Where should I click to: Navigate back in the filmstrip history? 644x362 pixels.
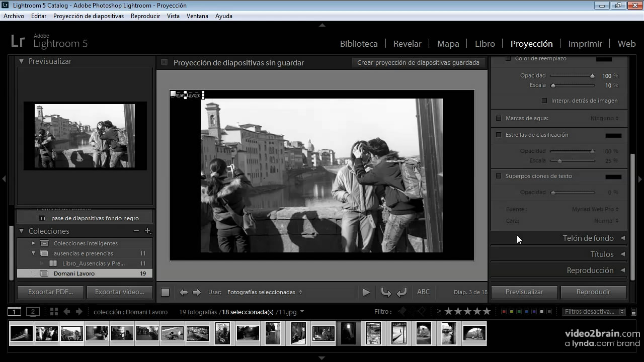point(66,312)
